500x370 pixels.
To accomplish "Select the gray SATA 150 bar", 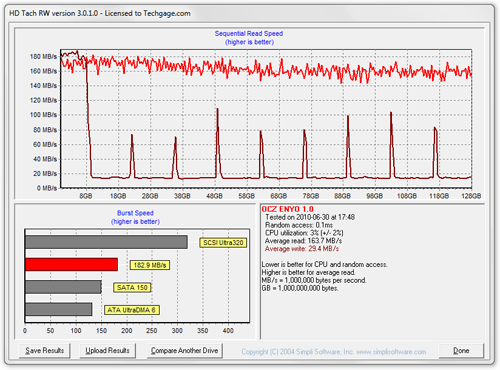I will (x=63, y=287).
